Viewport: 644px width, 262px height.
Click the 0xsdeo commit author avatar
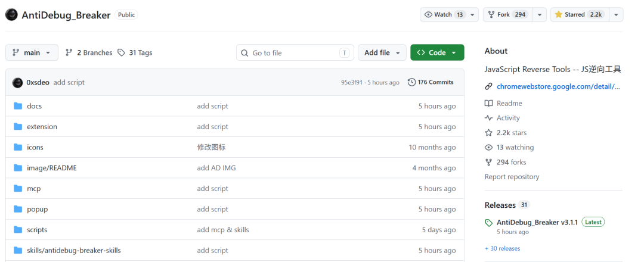[x=18, y=82]
